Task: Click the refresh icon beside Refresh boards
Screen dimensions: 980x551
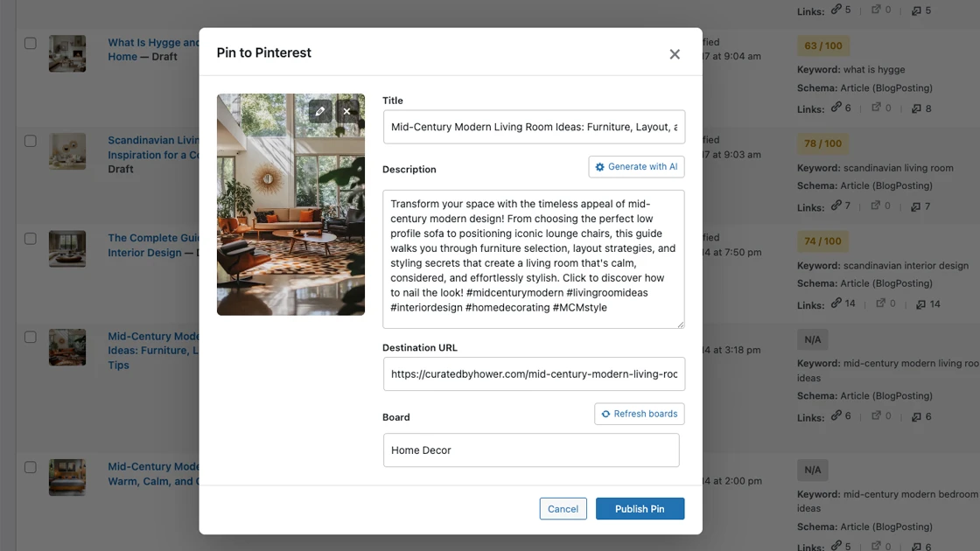Action: coord(606,414)
